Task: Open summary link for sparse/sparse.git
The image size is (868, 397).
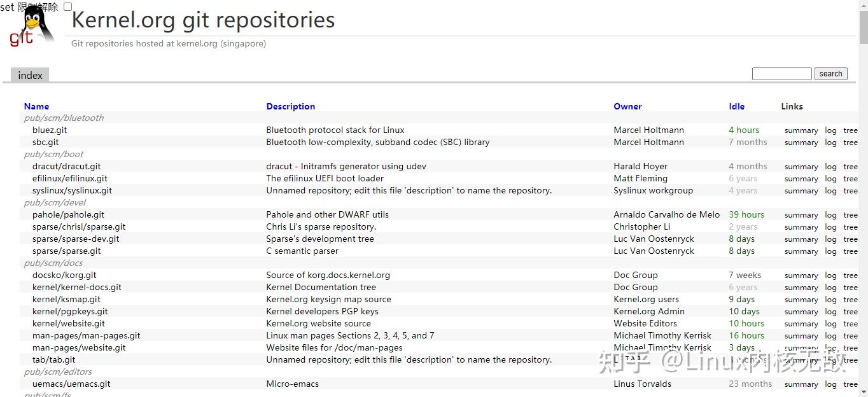Action: click(801, 251)
